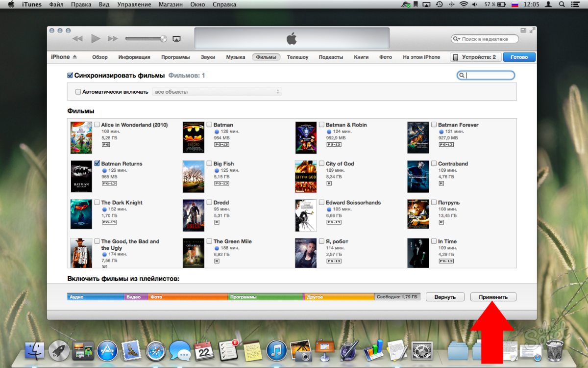Enable the Автоматически включать checkbox

click(x=78, y=92)
